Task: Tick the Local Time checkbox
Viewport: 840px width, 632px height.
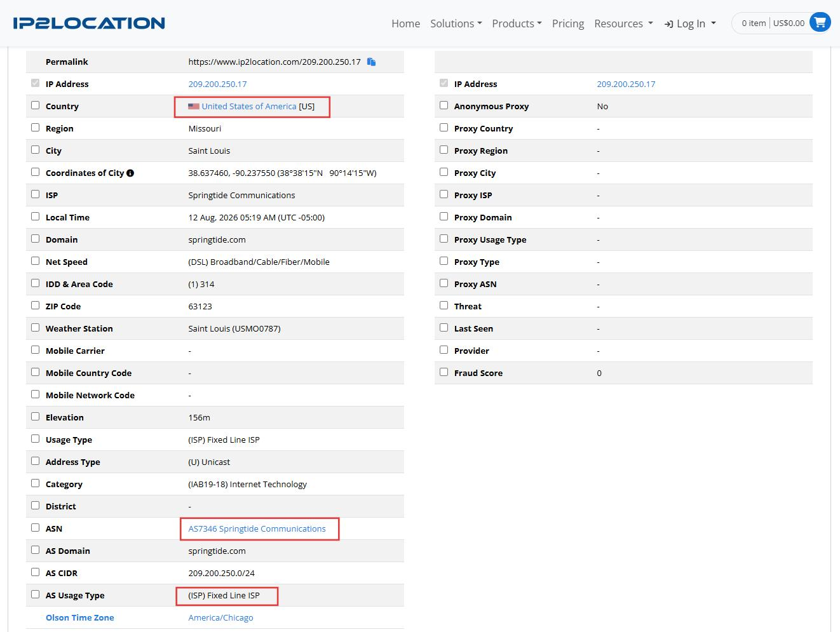Action: (36, 217)
